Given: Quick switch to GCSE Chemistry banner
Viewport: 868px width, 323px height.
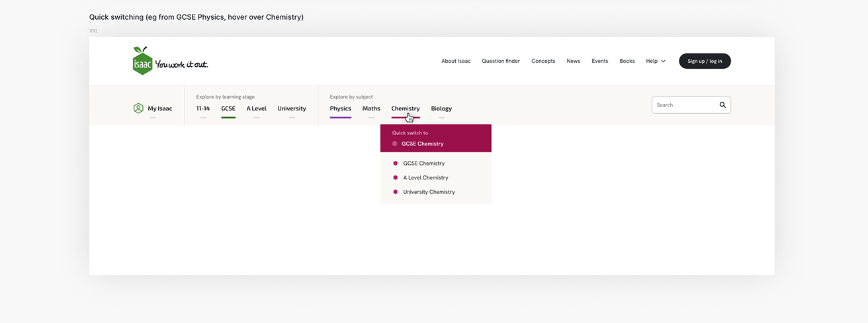Looking at the screenshot, I should coord(436,138).
